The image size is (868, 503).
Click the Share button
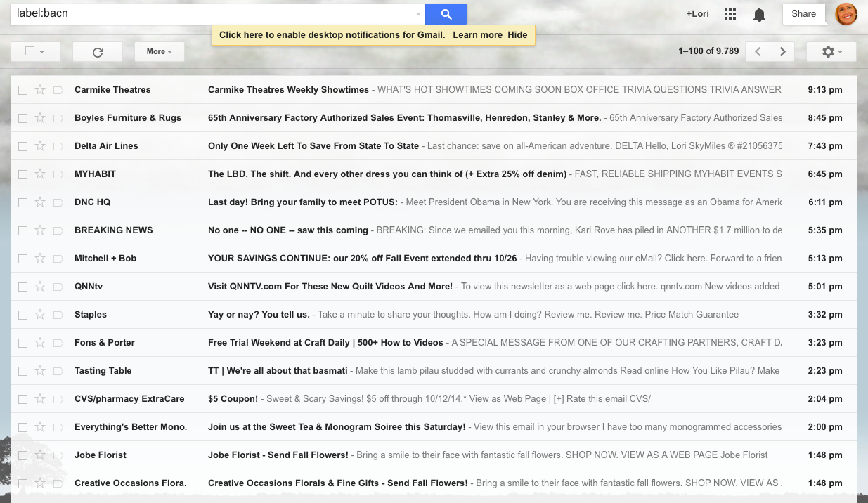[x=804, y=13]
